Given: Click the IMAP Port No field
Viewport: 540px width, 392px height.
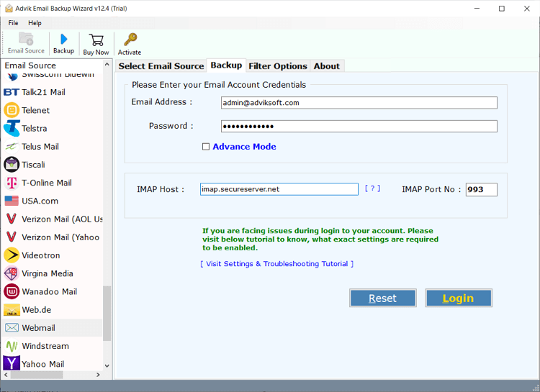Looking at the screenshot, I should [481, 190].
